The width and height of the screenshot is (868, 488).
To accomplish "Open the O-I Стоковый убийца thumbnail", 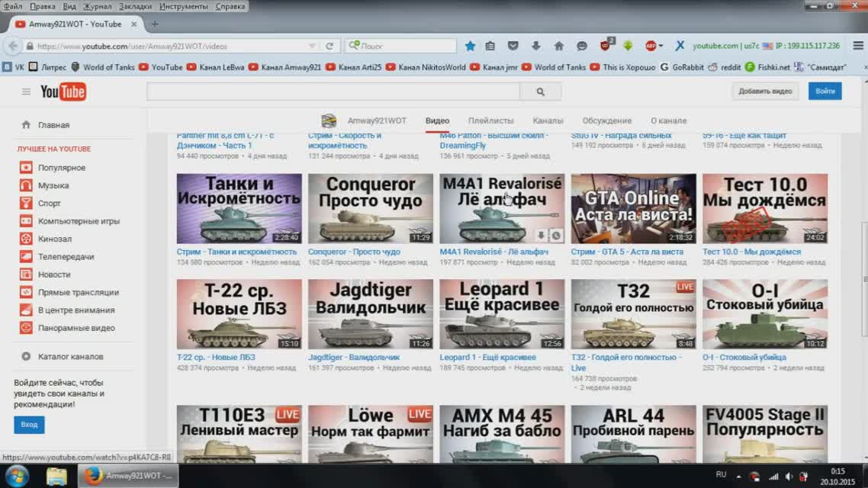I will click(765, 313).
